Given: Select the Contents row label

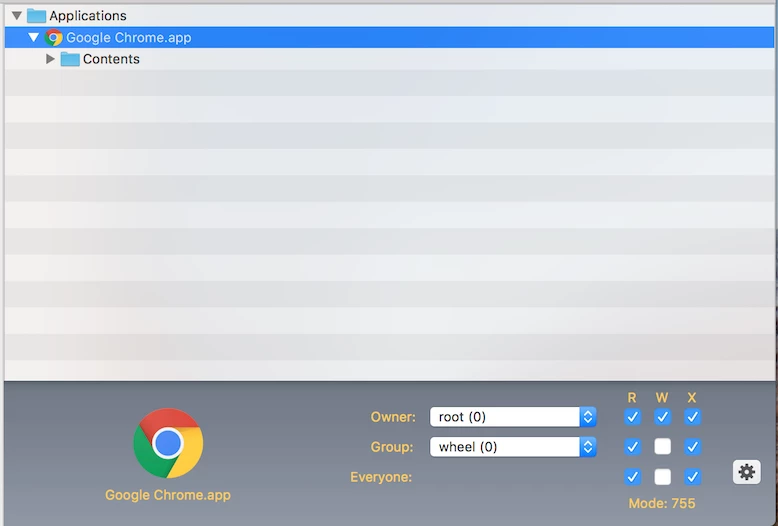Looking at the screenshot, I should [111, 59].
